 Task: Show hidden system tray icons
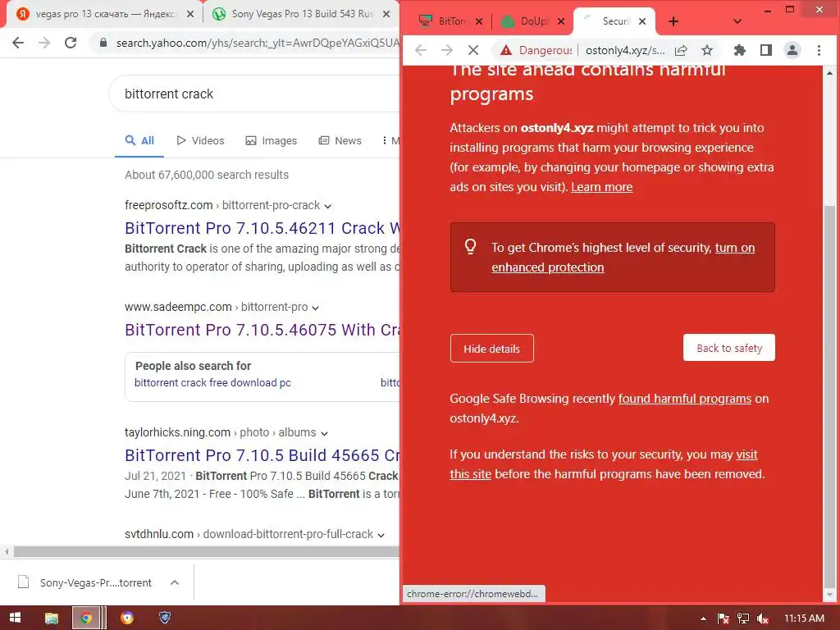tap(703, 619)
